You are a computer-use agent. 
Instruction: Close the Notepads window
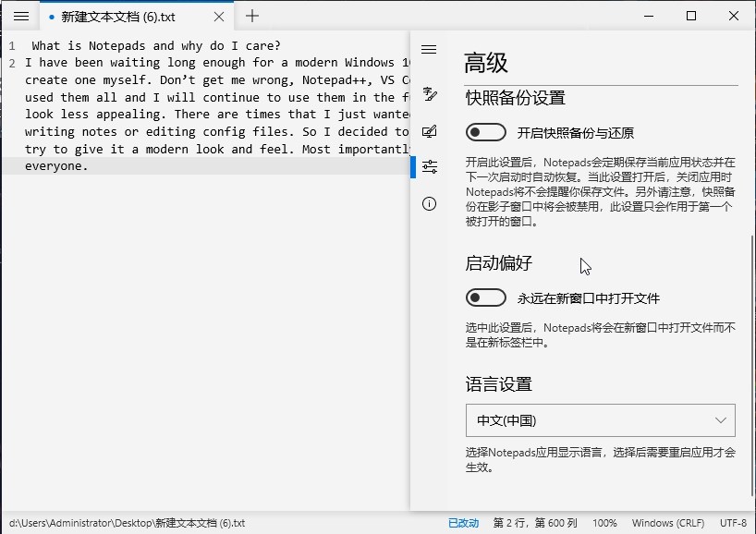(x=733, y=16)
